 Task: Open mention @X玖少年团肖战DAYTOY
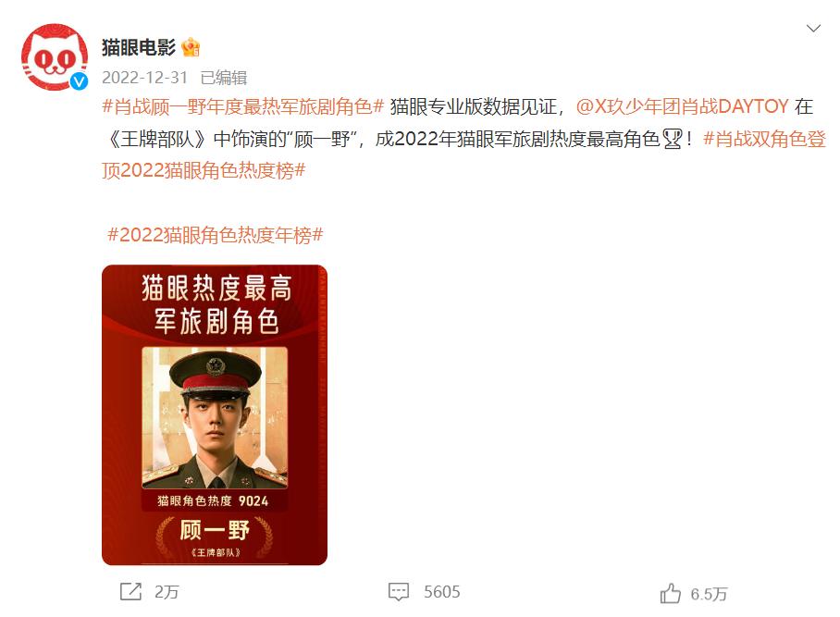tap(683, 106)
